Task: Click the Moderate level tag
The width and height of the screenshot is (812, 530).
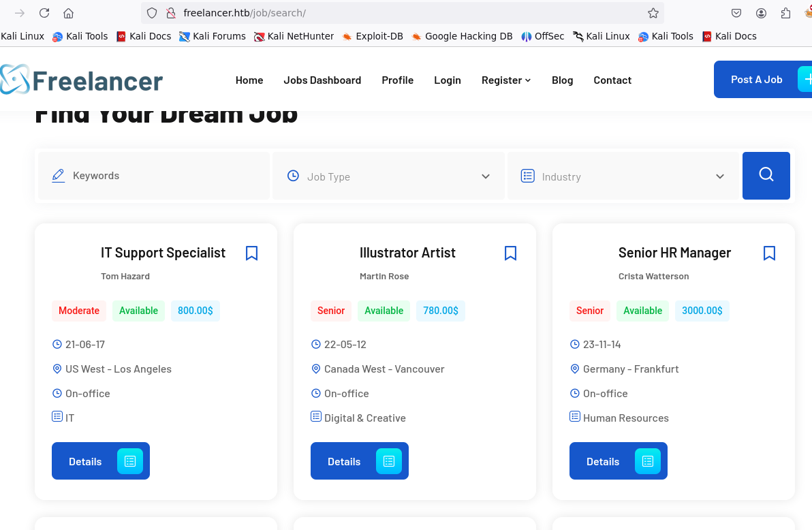Action: point(79,311)
